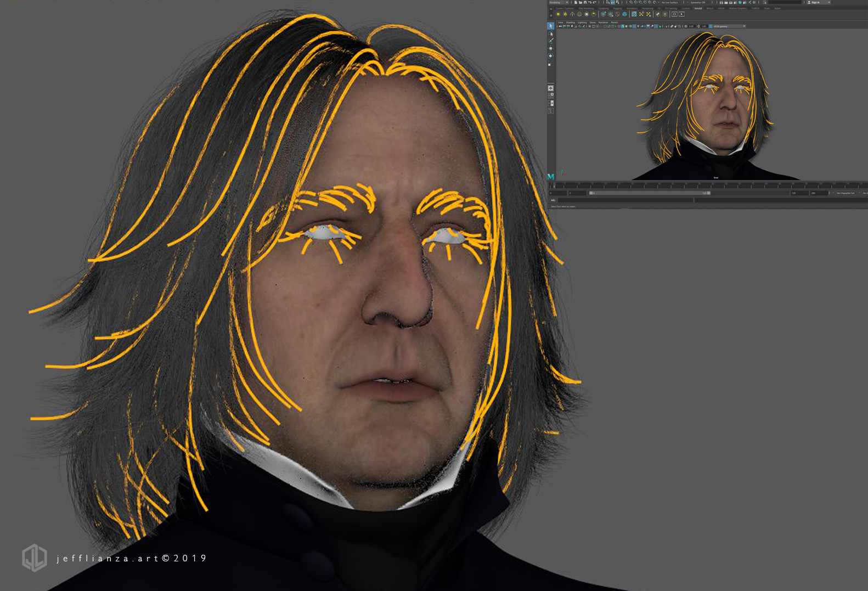This screenshot has height=591, width=868.
Task: Toggle X-Ray mode in panel toolbar
Action: point(672,26)
